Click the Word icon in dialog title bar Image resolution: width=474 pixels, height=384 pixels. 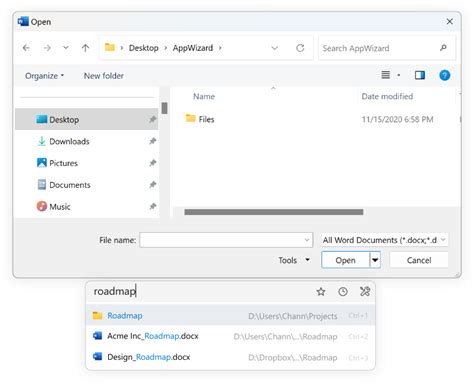click(23, 21)
